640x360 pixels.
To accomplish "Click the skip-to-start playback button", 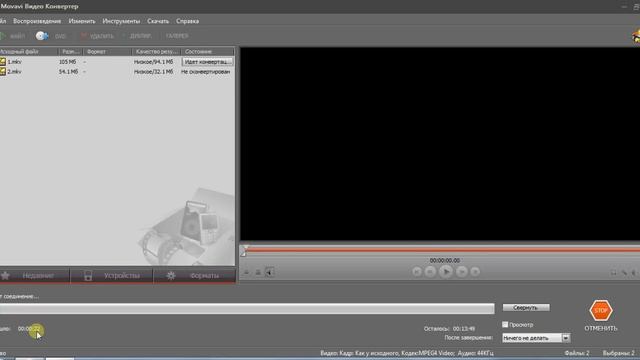I will coord(417,271).
